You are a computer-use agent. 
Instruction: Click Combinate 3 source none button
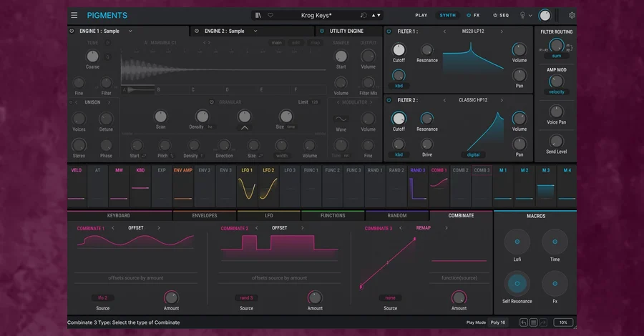click(390, 298)
